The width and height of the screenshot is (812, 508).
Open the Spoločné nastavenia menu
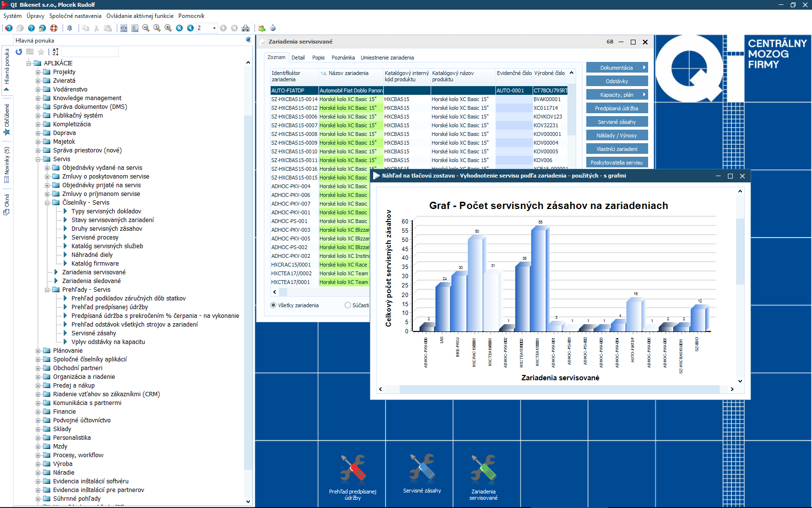pyautogui.click(x=75, y=16)
